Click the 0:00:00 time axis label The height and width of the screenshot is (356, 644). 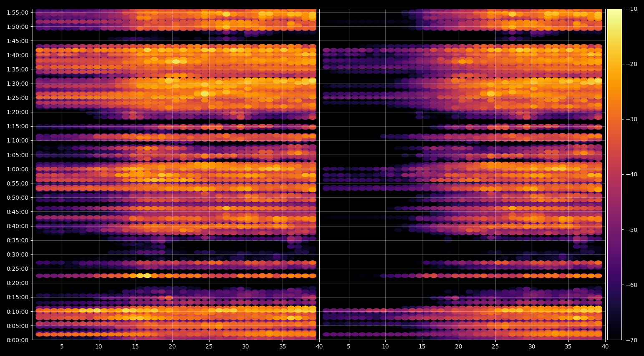point(18,340)
